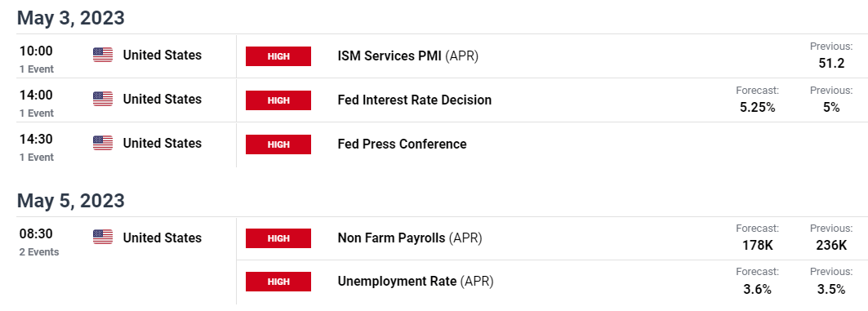Select the HIGH badge for ISM Services PMI

click(278, 56)
